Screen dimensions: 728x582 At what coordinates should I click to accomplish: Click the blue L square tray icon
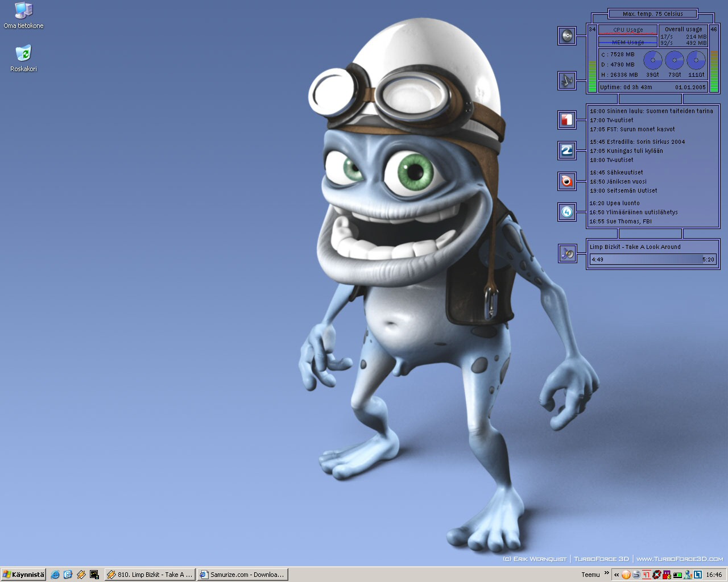[x=698, y=575]
